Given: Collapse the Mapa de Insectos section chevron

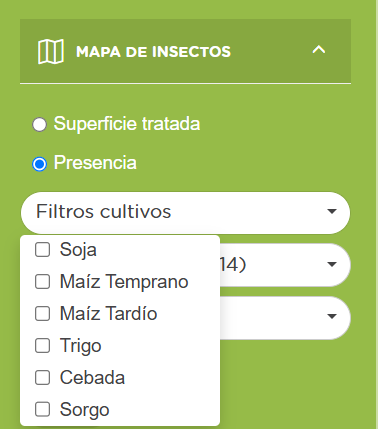Looking at the screenshot, I should tap(319, 50).
